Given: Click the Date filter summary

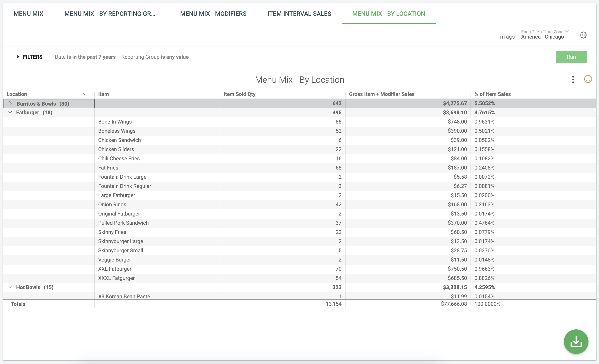Looking at the screenshot, I should point(85,57).
